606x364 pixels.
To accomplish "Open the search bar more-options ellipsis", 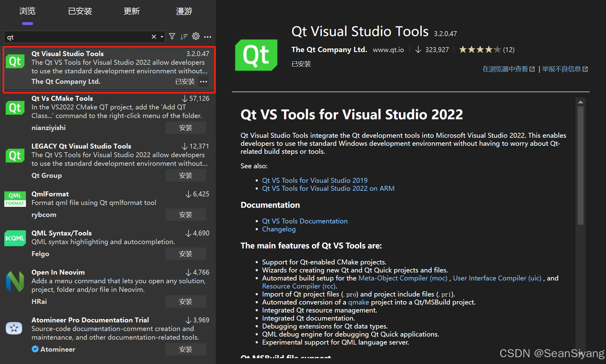I will point(208,37).
